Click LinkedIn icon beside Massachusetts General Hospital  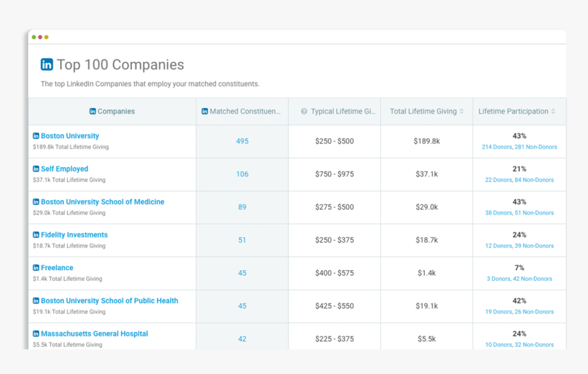coord(36,334)
